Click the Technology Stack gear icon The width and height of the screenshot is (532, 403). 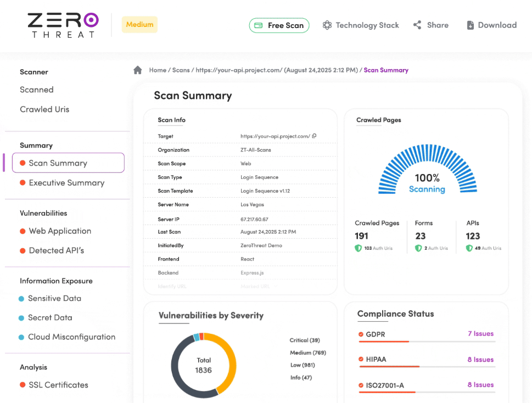coord(327,25)
